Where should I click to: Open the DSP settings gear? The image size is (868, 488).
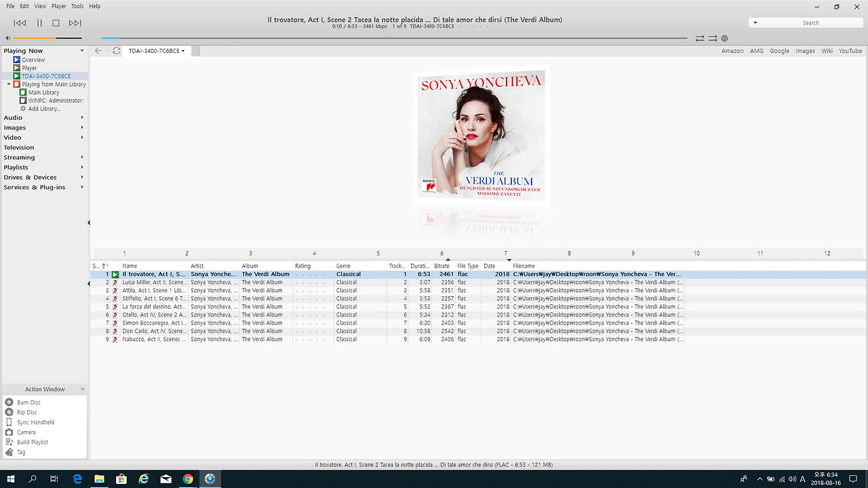pyautogui.click(x=724, y=39)
